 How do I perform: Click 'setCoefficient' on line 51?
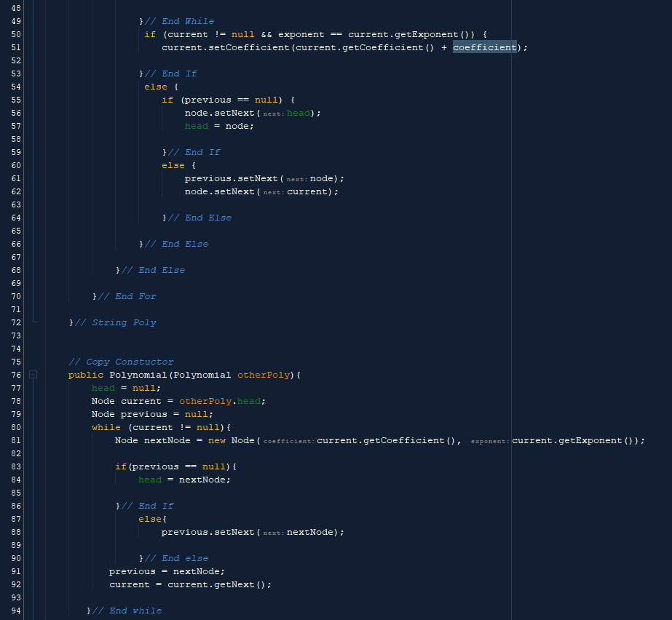pos(249,47)
